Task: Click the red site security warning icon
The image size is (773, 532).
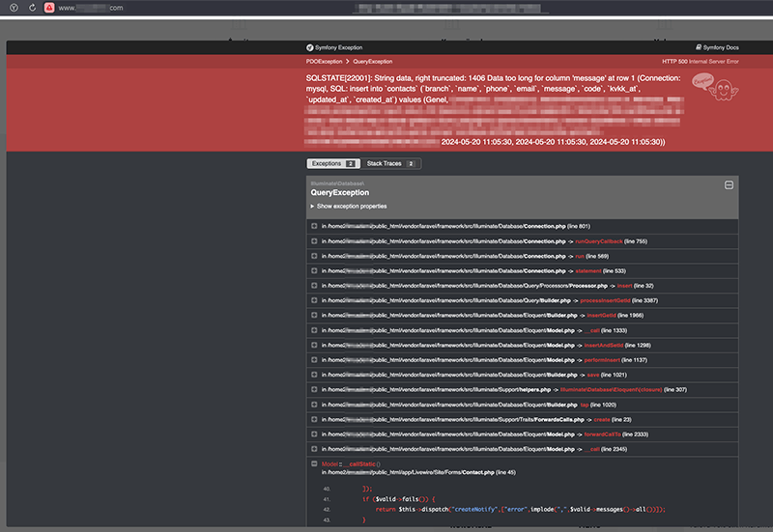Action: point(47,8)
